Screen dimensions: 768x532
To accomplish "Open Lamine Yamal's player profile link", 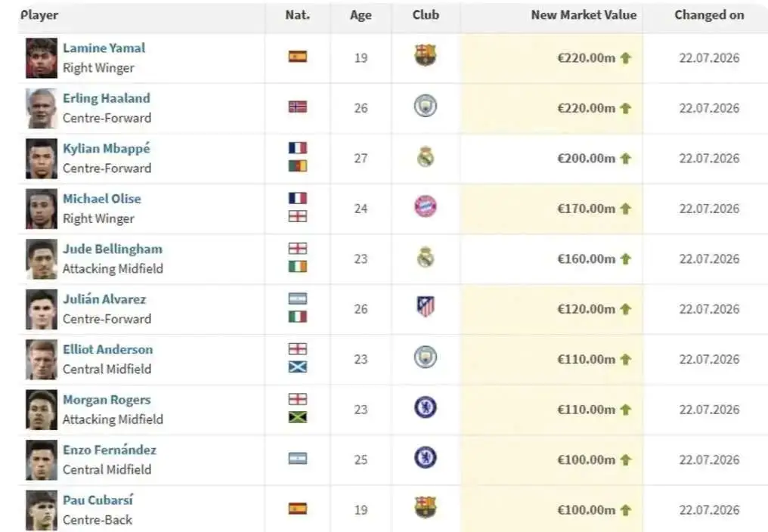I will click(104, 48).
